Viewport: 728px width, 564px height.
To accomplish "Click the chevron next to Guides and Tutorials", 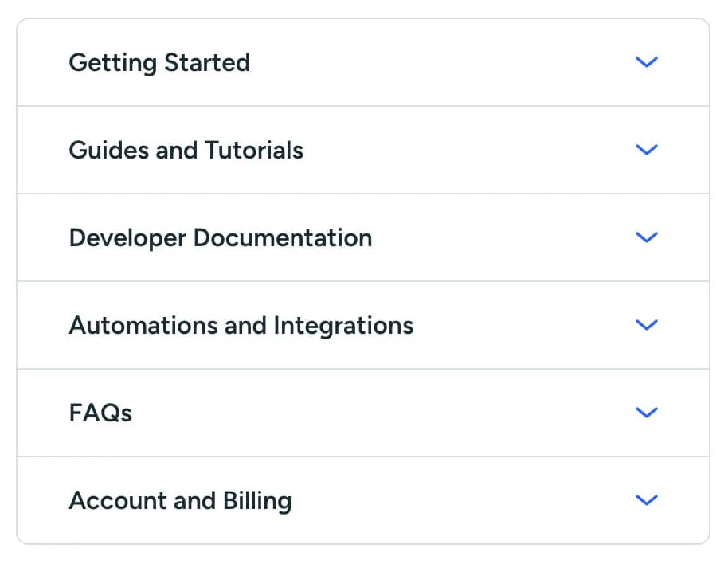I will [x=647, y=150].
